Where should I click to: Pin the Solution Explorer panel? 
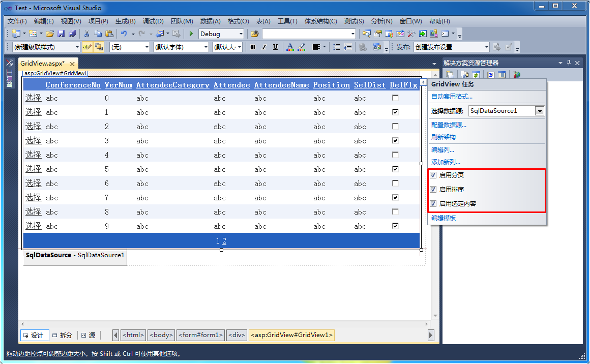pos(569,63)
